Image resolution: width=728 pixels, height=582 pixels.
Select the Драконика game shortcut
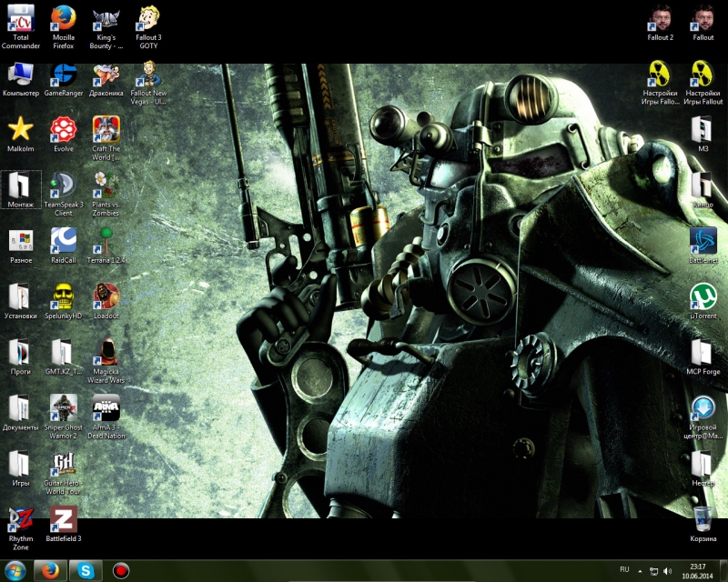pyautogui.click(x=106, y=80)
